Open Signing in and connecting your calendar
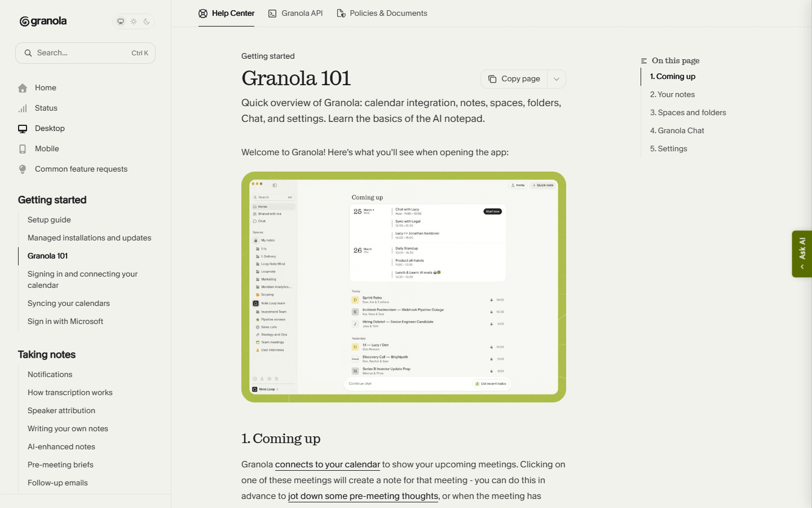This screenshot has width=812, height=508. coord(82,280)
